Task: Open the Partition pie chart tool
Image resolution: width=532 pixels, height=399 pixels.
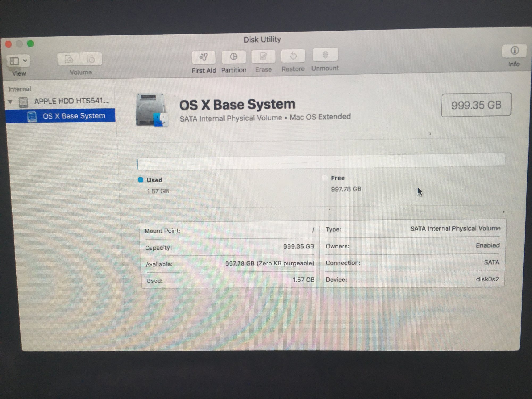Action: [x=234, y=57]
